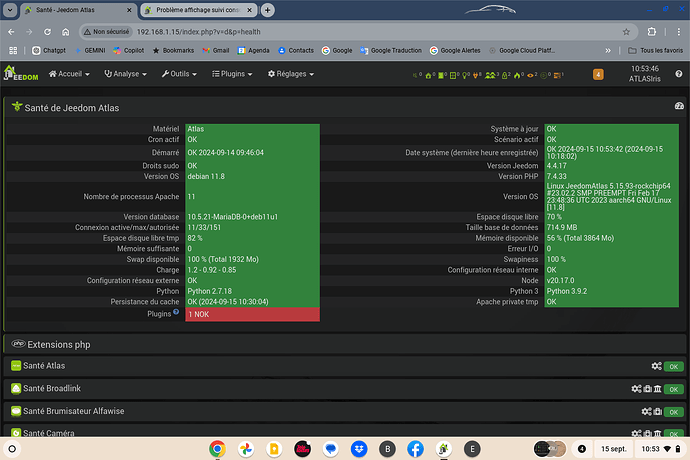The height and width of the screenshot is (460, 690).
Task: Click the orange power plug summary icon
Action: tap(475, 75)
